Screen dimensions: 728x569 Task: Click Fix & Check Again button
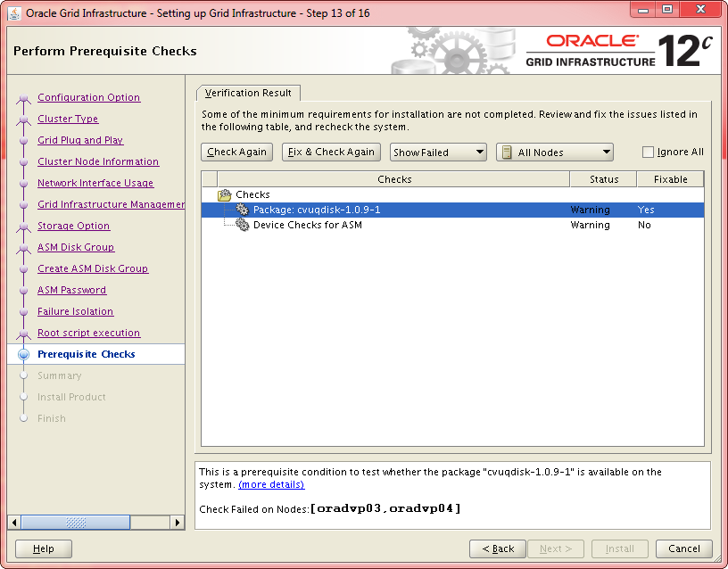(x=332, y=153)
